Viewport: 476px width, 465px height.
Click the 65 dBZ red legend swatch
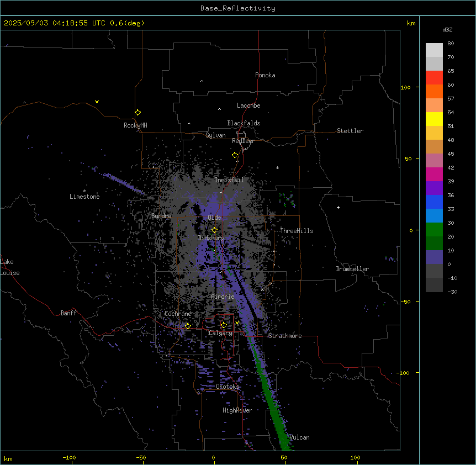point(434,77)
